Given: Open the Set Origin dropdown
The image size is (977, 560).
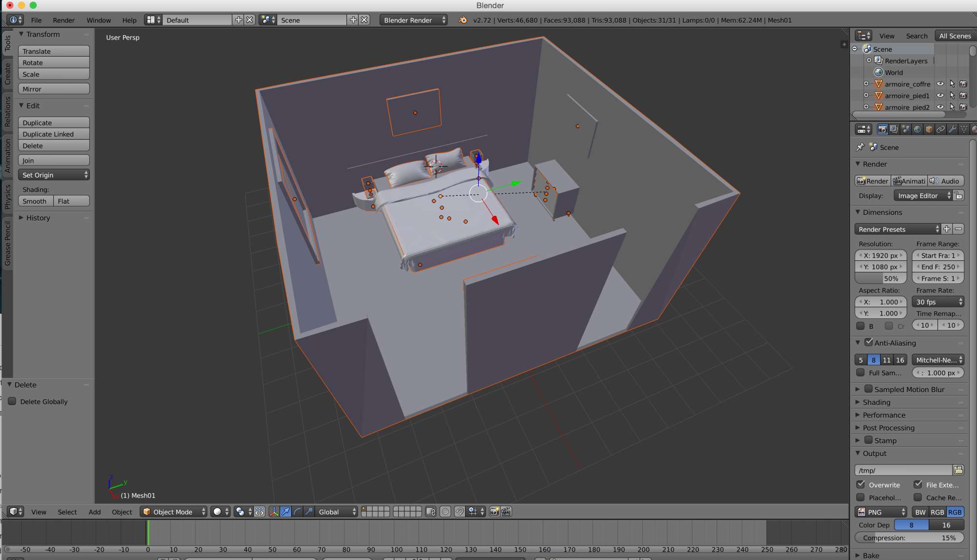Looking at the screenshot, I should point(54,175).
